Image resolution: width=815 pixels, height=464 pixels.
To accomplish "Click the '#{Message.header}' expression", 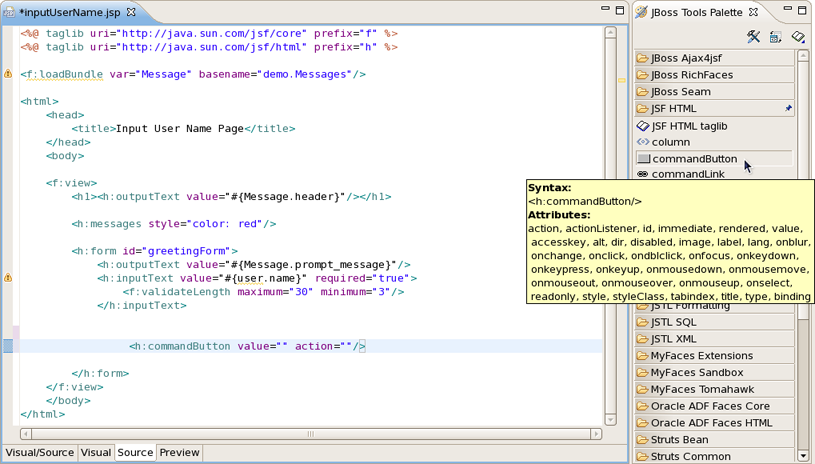I will point(285,196).
